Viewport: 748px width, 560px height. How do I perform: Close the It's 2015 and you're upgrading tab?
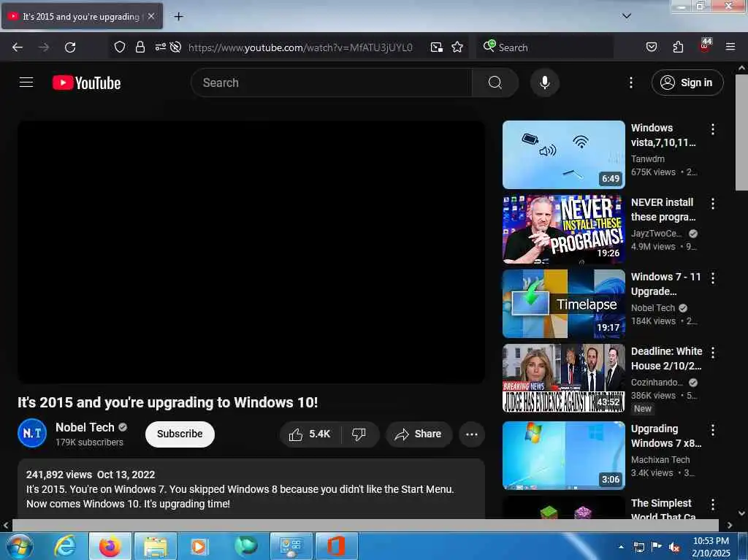click(151, 16)
